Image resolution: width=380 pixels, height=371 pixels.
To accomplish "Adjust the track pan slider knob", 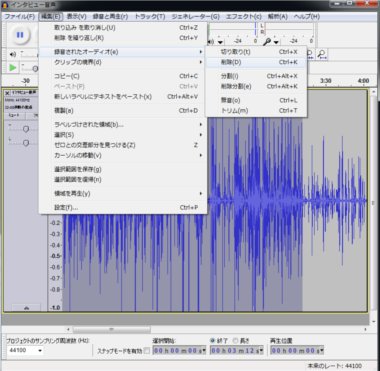I will click(26, 143).
